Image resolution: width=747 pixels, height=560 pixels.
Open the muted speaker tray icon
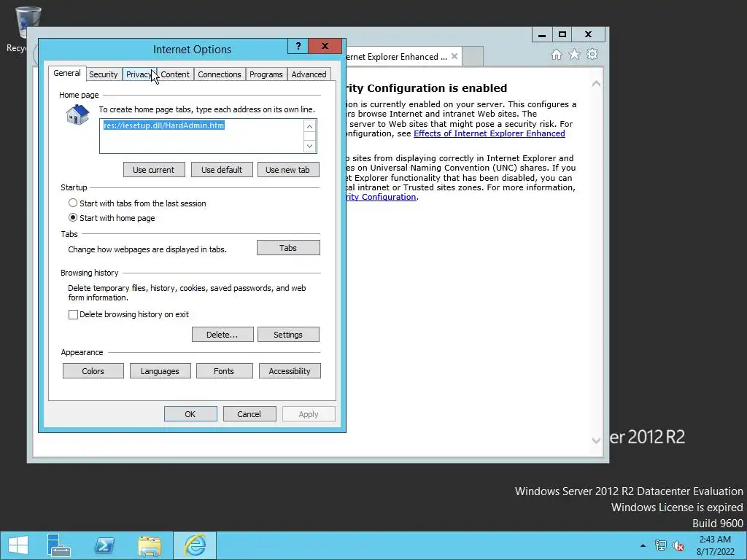tap(678, 545)
